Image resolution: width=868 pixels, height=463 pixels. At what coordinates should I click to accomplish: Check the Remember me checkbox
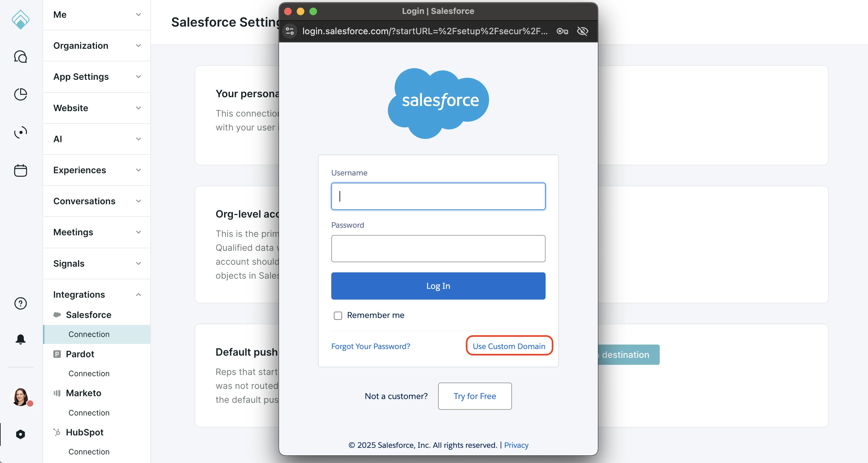tap(338, 315)
